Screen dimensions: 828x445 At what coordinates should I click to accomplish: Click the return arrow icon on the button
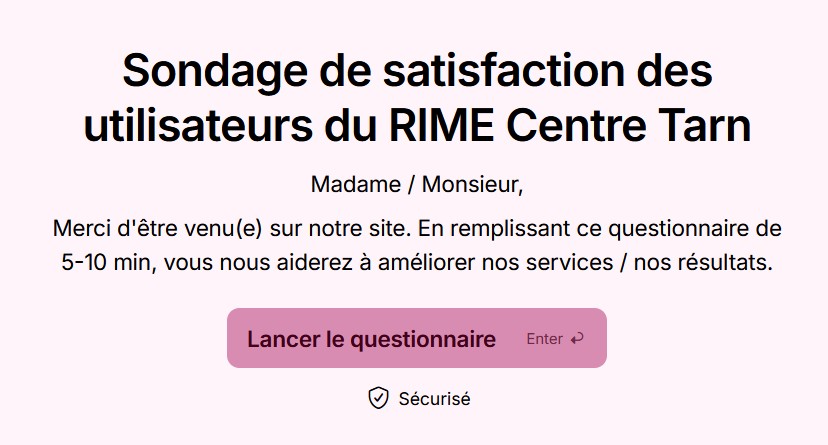coord(577,339)
